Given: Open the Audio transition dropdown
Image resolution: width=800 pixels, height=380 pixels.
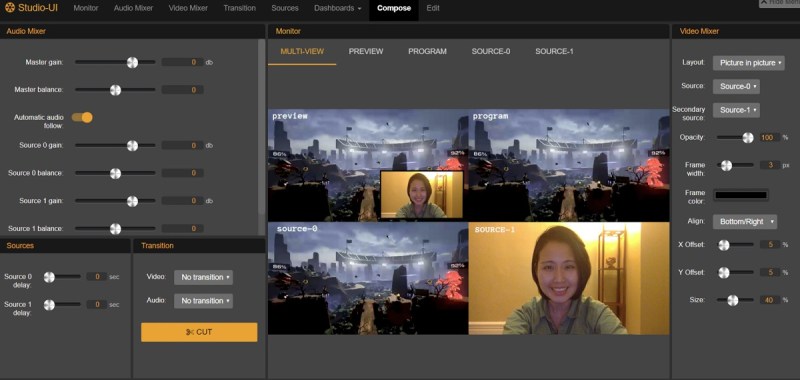Looking at the screenshot, I should coord(203,300).
